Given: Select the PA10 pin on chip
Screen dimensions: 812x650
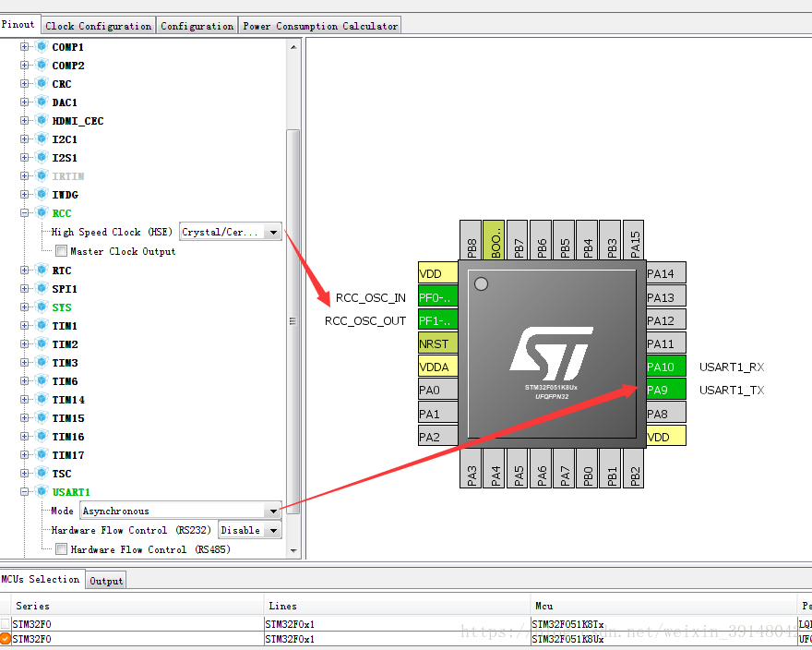Looking at the screenshot, I should pyautogui.click(x=666, y=367).
